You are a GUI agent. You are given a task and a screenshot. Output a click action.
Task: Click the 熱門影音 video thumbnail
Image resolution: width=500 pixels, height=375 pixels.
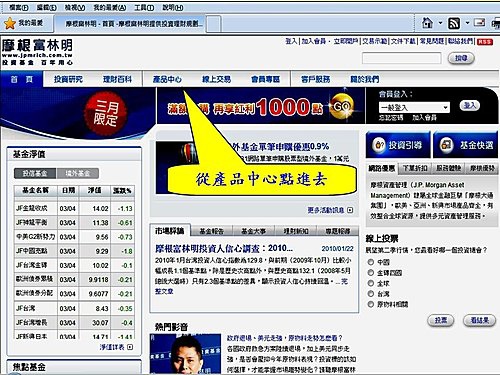(185, 354)
